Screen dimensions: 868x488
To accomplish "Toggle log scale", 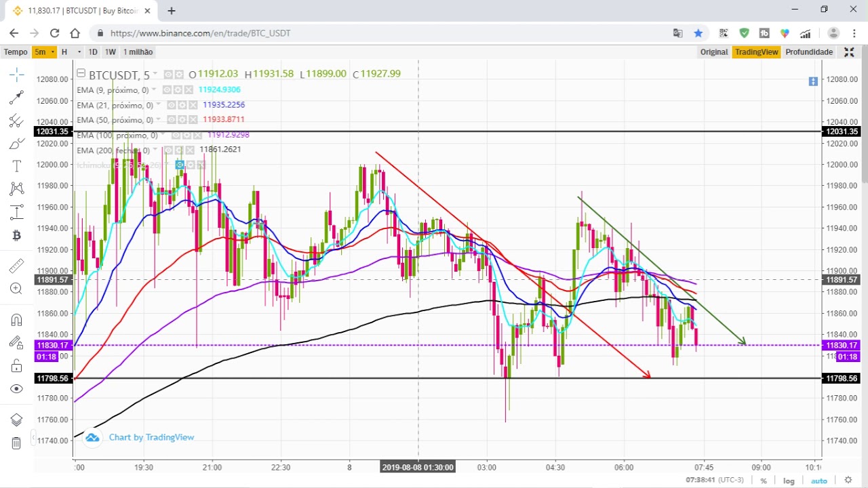I will point(789,481).
